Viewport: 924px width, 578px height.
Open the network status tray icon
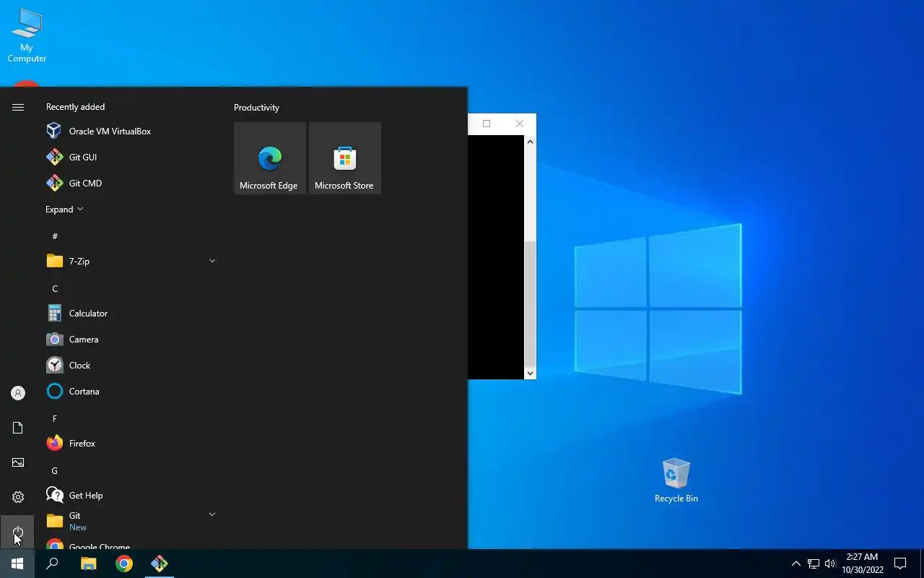pos(814,564)
